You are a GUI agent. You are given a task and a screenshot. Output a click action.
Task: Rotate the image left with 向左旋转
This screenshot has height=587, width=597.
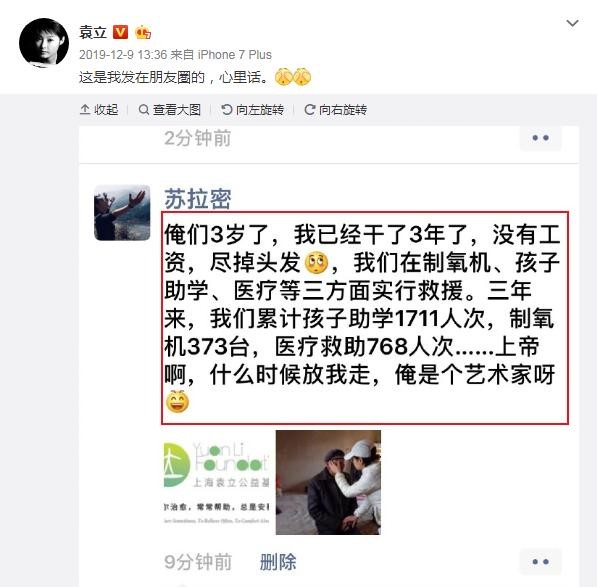[x=252, y=110]
